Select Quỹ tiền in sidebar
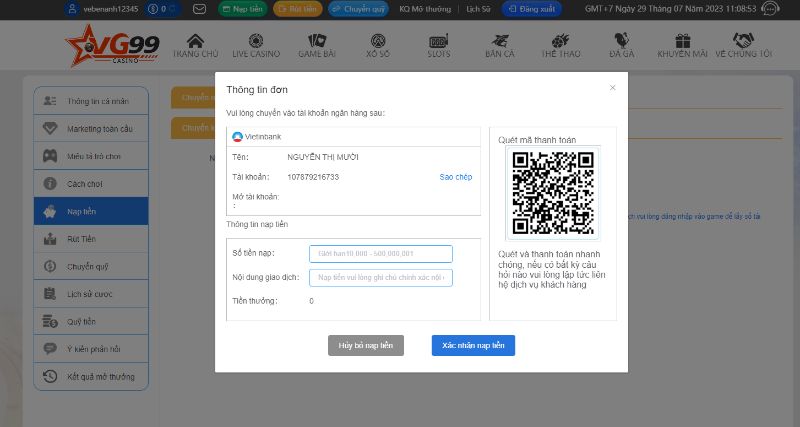 pos(91,321)
